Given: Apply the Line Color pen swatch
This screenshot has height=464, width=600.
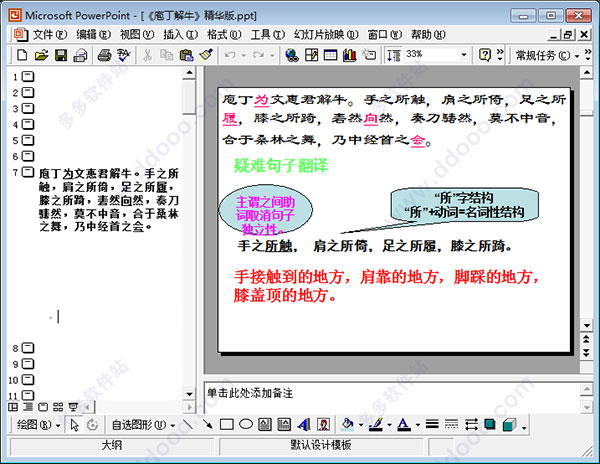Looking at the screenshot, I should tap(376, 424).
